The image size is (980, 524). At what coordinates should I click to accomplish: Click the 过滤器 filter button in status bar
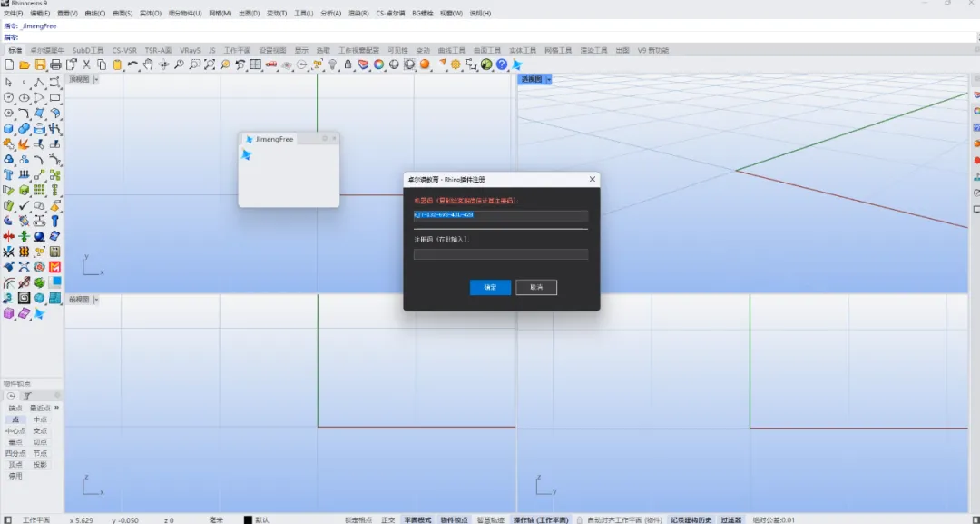point(730,519)
